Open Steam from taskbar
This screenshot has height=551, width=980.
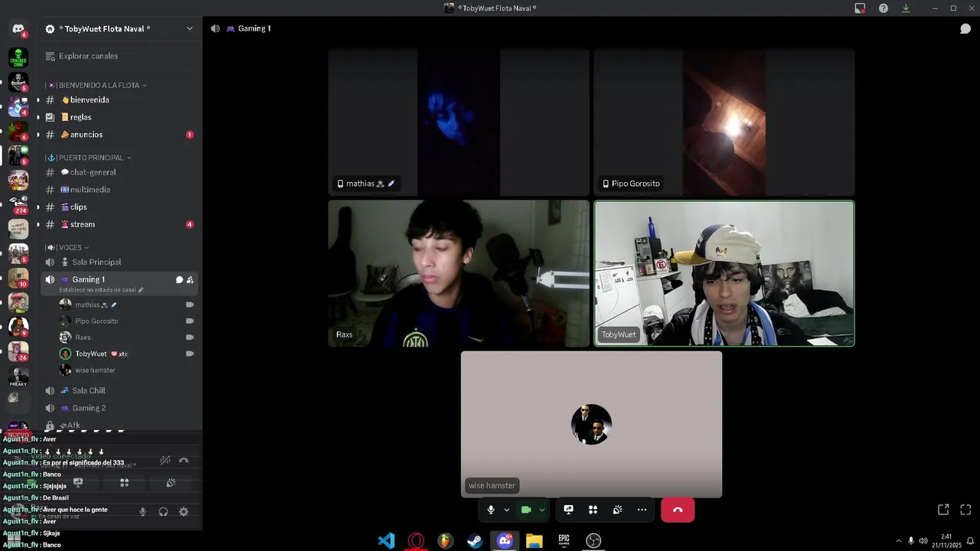click(475, 541)
